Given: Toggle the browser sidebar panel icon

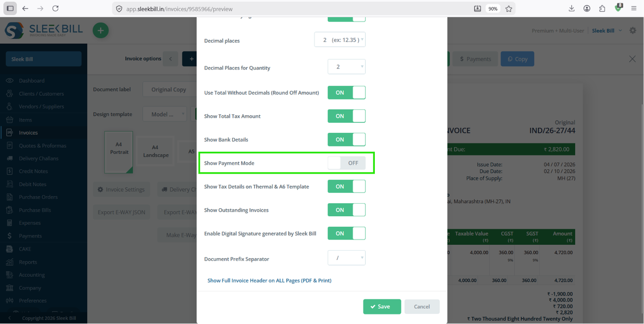Looking at the screenshot, I should coord(10,9).
